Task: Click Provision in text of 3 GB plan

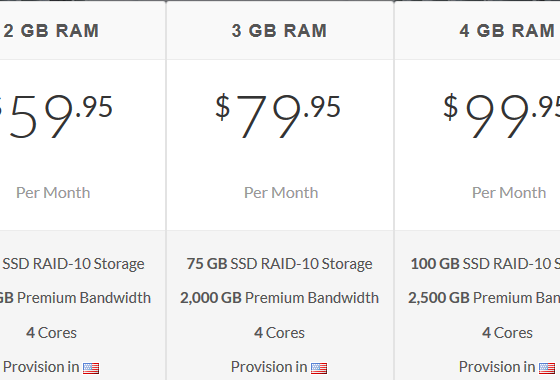Action: pyautogui.click(x=269, y=367)
